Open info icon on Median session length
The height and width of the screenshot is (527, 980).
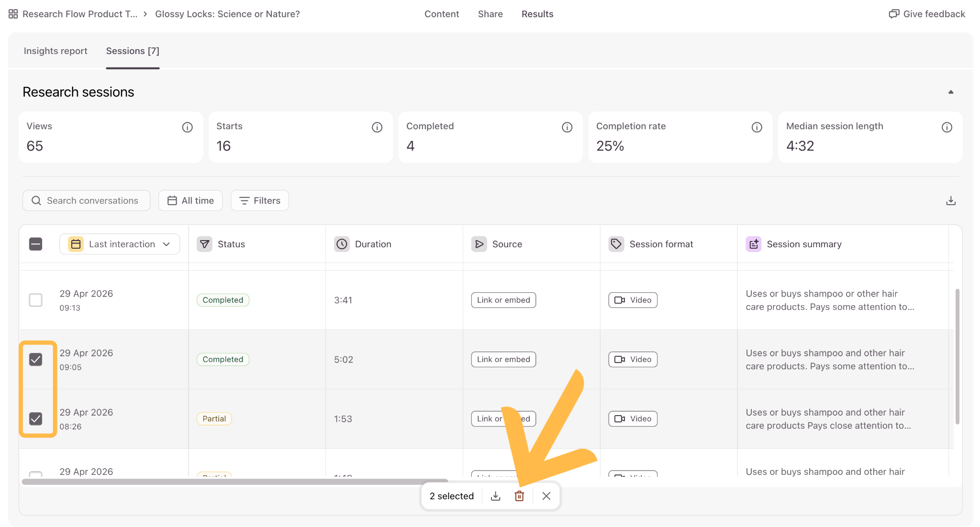click(x=947, y=127)
